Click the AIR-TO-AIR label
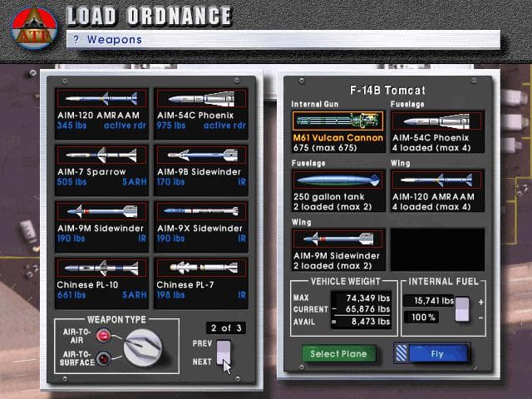Image resolution: width=532 pixels, height=399 pixels. (x=76, y=336)
